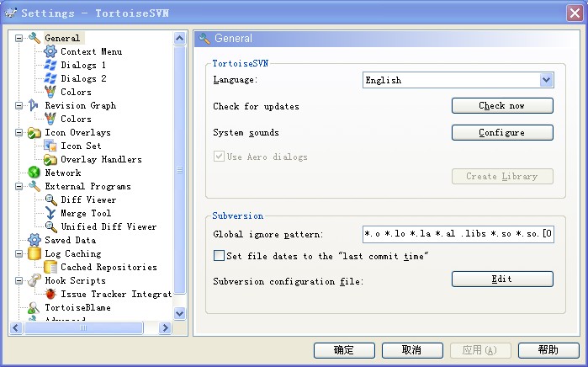Select Dialogs 1 in settings tree
588x367 pixels.
pos(82,65)
